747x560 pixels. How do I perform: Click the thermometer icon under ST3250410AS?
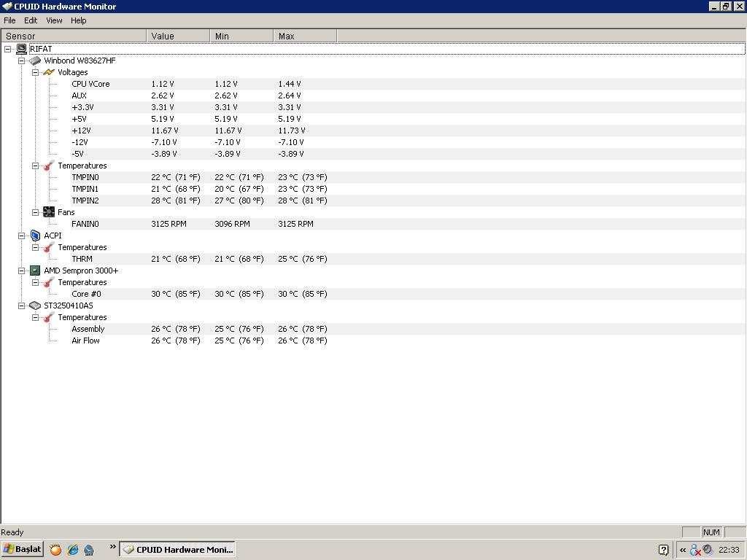49,317
